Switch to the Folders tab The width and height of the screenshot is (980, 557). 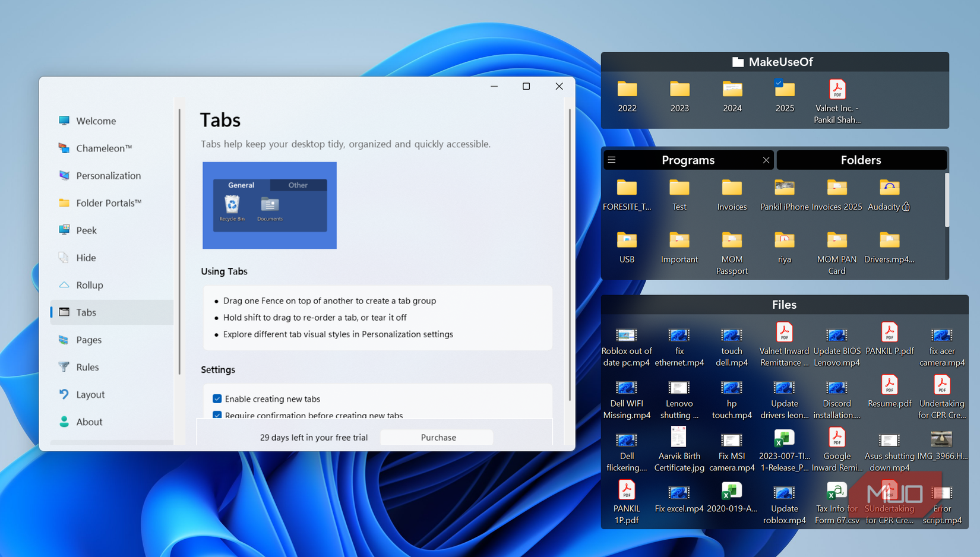[x=861, y=159]
